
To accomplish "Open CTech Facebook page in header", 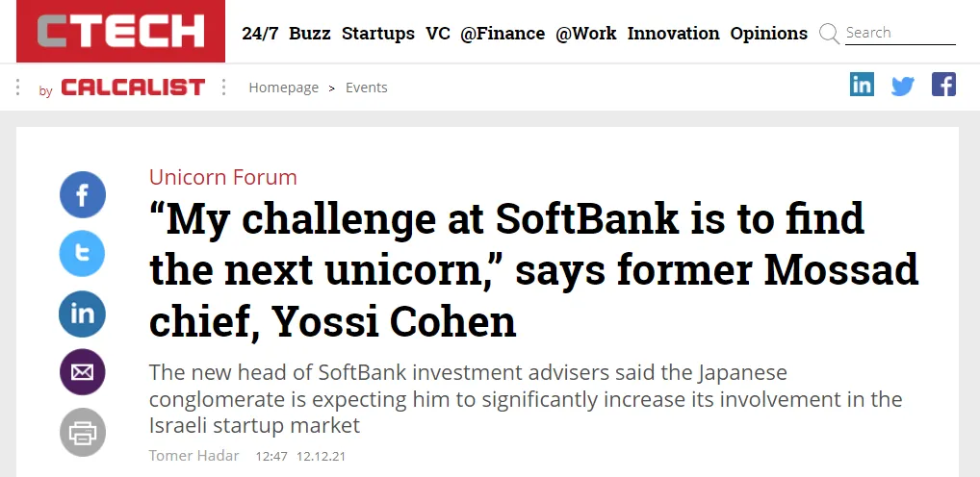I will coord(943,85).
